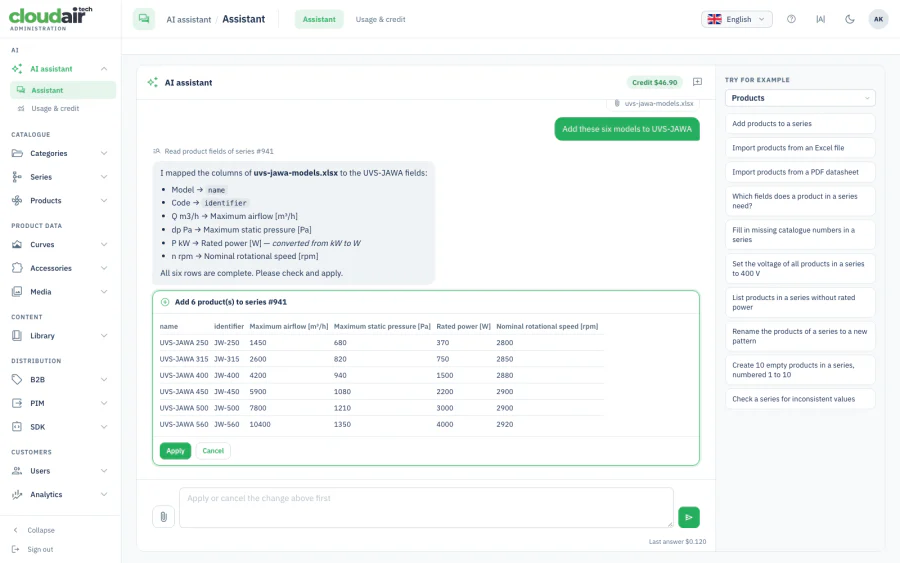900x563 pixels.
Task: Click the UVS-JAWA 250 name cell
Action: pyautogui.click(x=184, y=343)
